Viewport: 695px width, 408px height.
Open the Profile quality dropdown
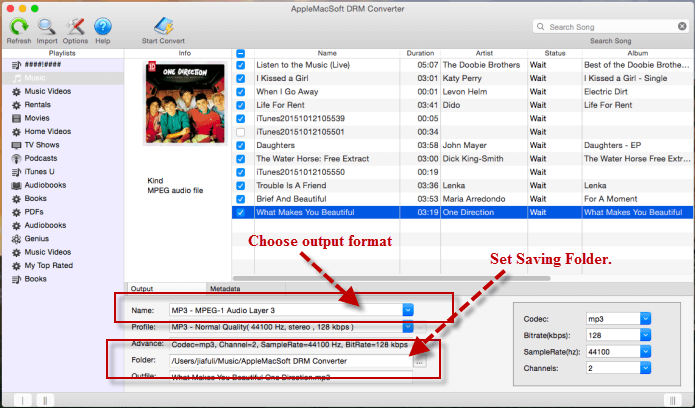click(x=408, y=327)
